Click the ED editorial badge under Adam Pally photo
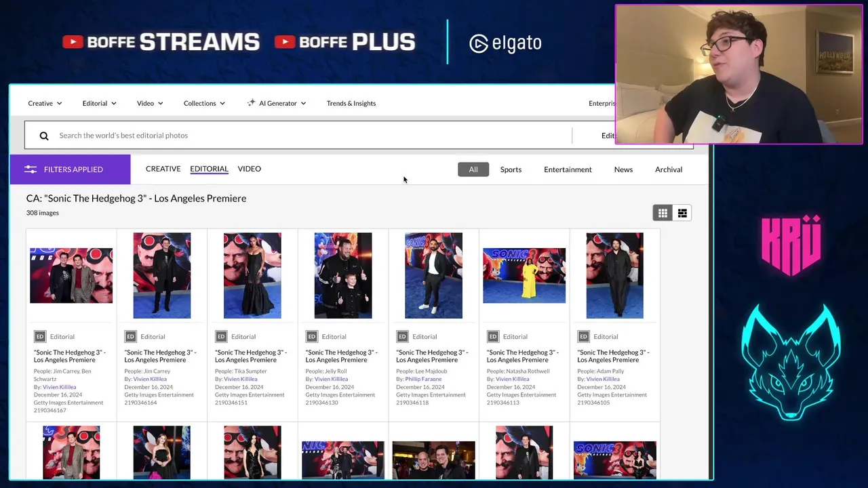868x488 pixels. tap(583, 336)
